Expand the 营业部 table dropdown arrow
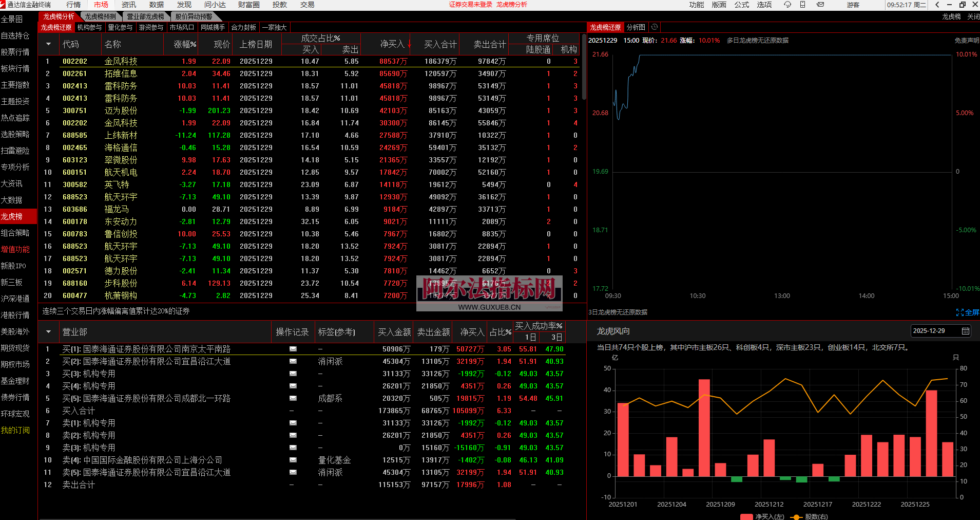This screenshot has width=980, height=520. (x=48, y=332)
